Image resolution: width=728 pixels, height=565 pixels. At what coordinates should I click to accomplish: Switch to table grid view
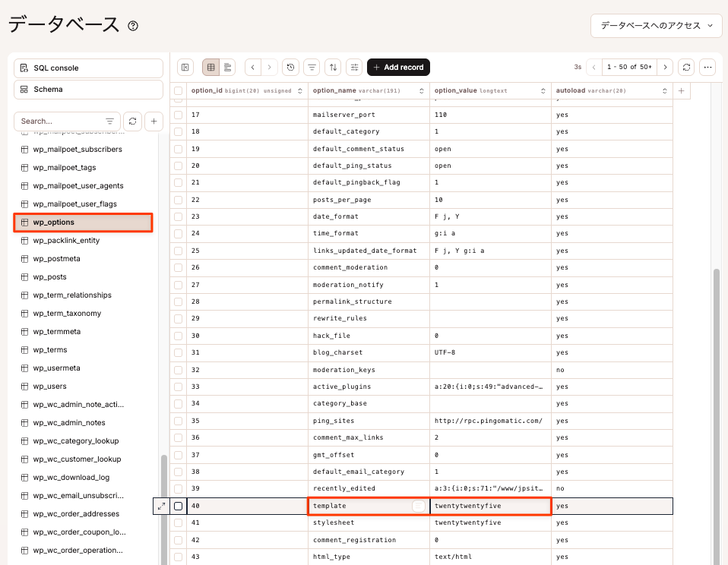[210, 68]
